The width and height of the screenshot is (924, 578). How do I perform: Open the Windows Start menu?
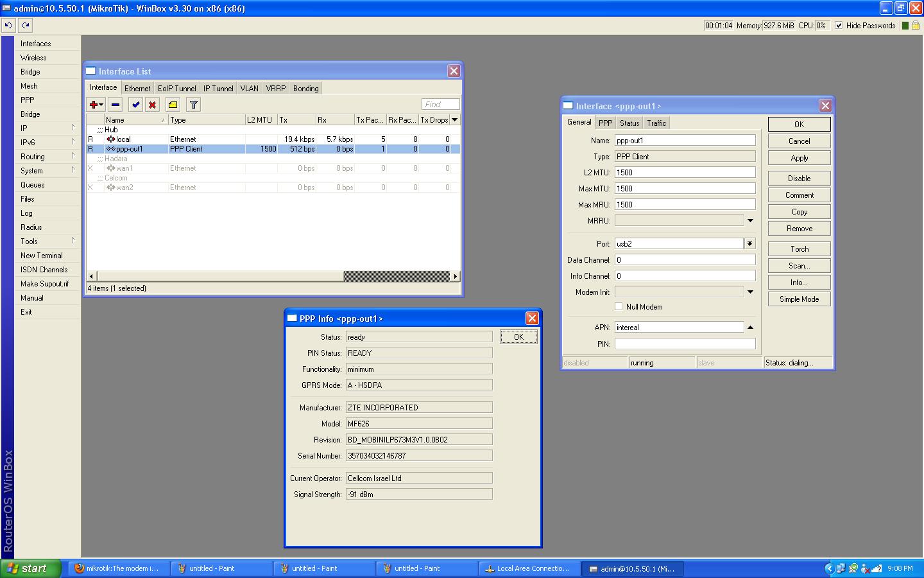click(x=31, y=568)
